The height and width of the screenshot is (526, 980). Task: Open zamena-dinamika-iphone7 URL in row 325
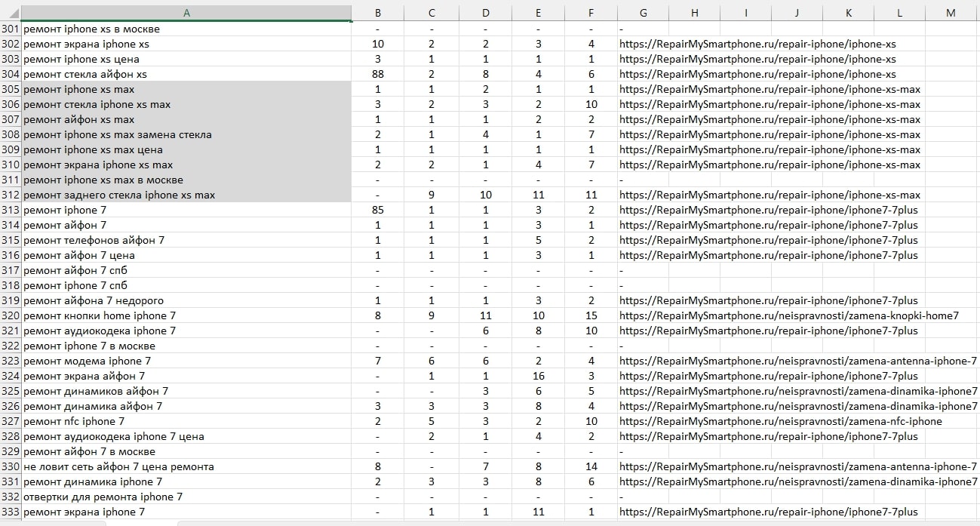(799, 391)
